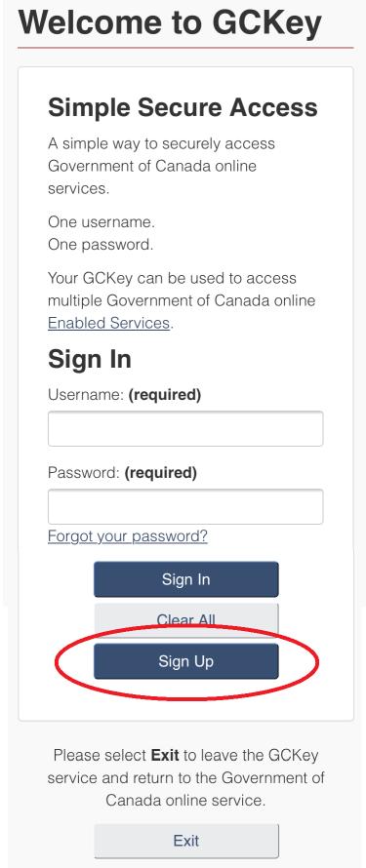Follow the Forgot your password? link
This screenshot has width=366, height=868.
(x=128, y=535)
